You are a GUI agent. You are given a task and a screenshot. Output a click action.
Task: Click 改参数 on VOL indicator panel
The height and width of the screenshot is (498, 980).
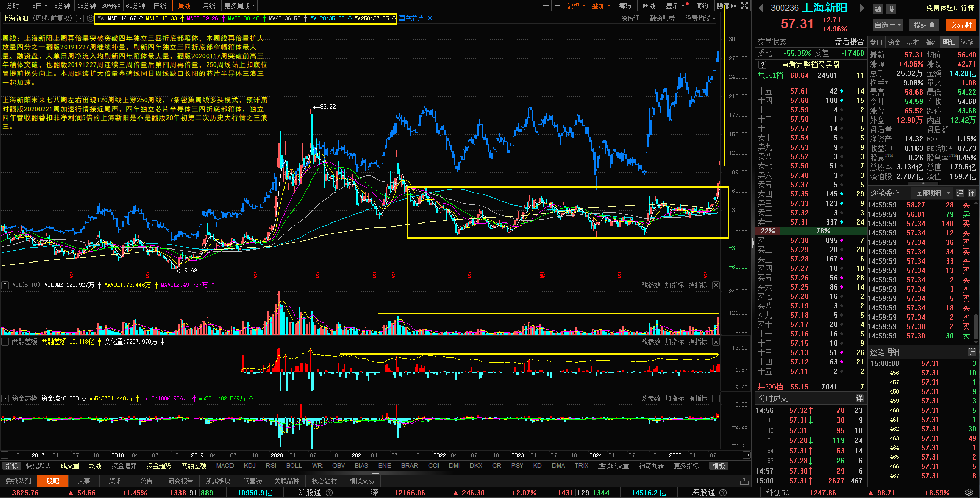pyautogui.click(x=651, y=285)
